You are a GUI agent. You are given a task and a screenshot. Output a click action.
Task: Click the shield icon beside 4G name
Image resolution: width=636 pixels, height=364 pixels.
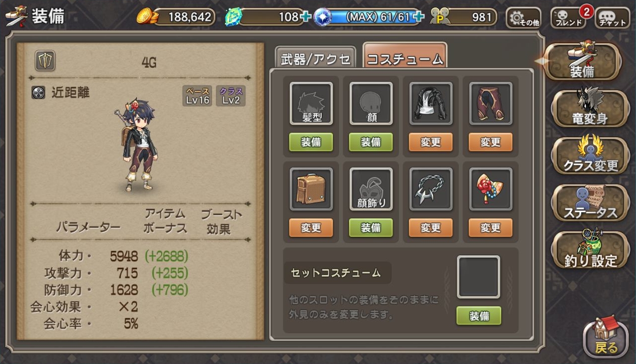[45, 61]
